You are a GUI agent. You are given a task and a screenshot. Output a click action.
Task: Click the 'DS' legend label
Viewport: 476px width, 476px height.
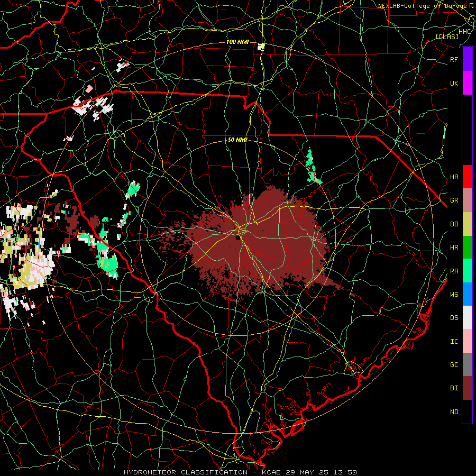454,318
